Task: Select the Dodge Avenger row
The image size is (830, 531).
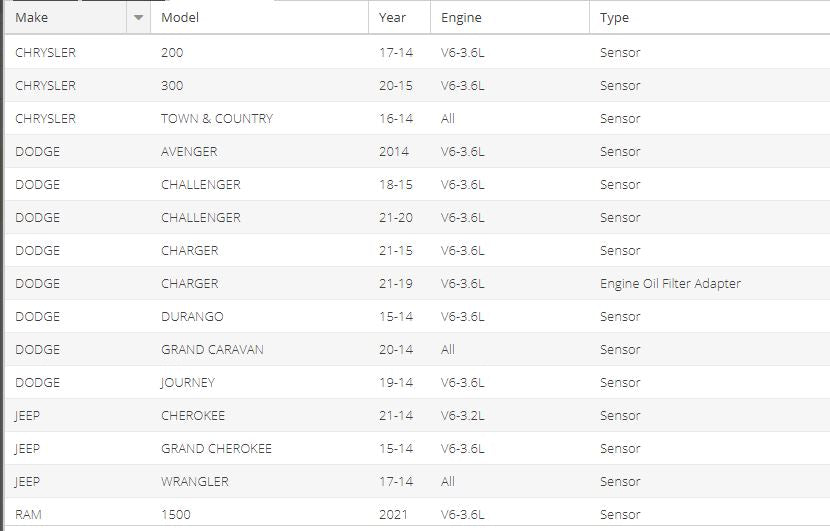Action: pos(417,151)
